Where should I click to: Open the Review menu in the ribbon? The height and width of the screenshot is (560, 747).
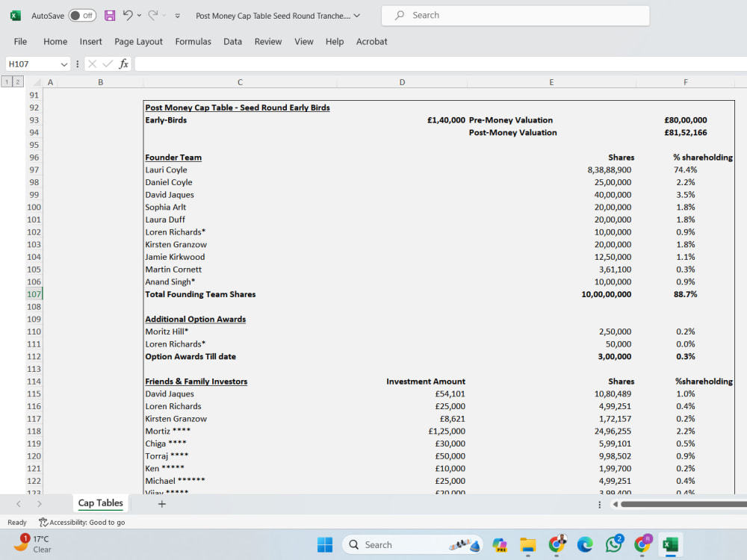tap(267, 42)
